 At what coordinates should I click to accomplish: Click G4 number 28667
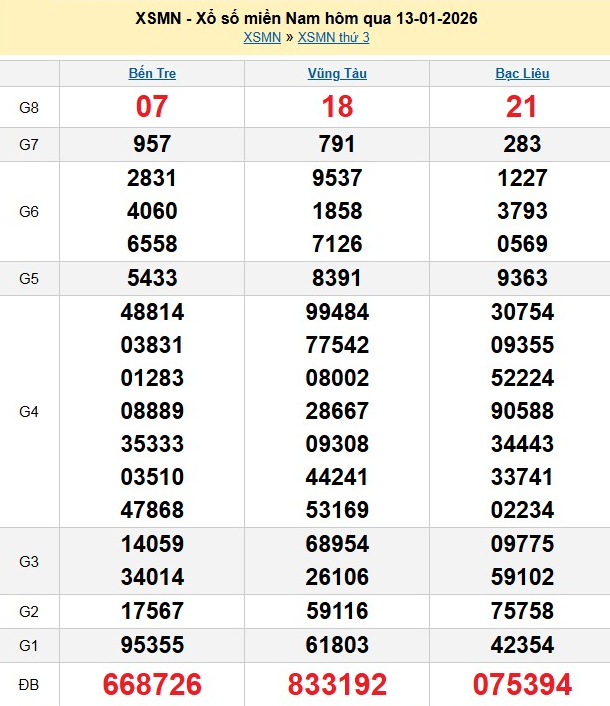[x=337, y=411]
